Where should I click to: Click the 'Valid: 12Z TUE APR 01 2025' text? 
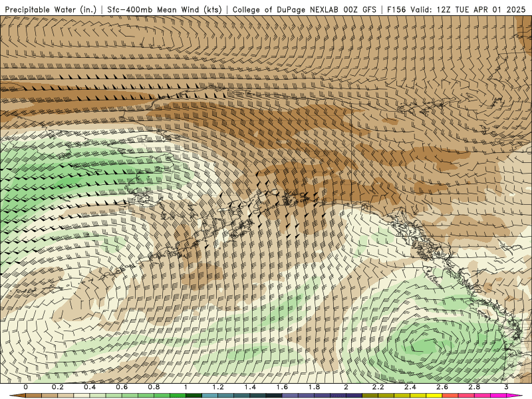467,9
